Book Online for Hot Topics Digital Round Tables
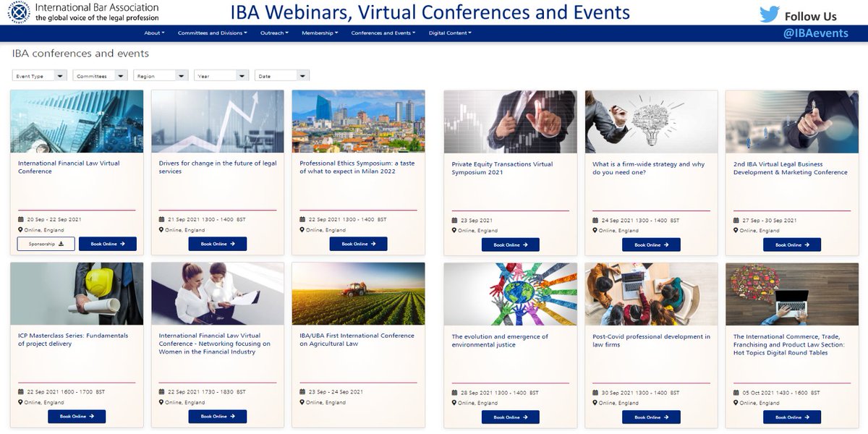Viewport: 868px width, 434px height. coord(792,417)
